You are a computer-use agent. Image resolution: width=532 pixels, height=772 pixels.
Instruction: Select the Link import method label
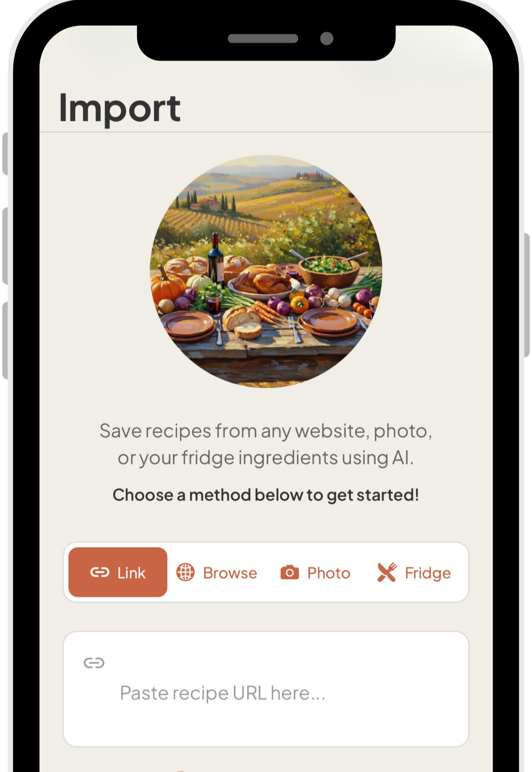click(131, 573)
